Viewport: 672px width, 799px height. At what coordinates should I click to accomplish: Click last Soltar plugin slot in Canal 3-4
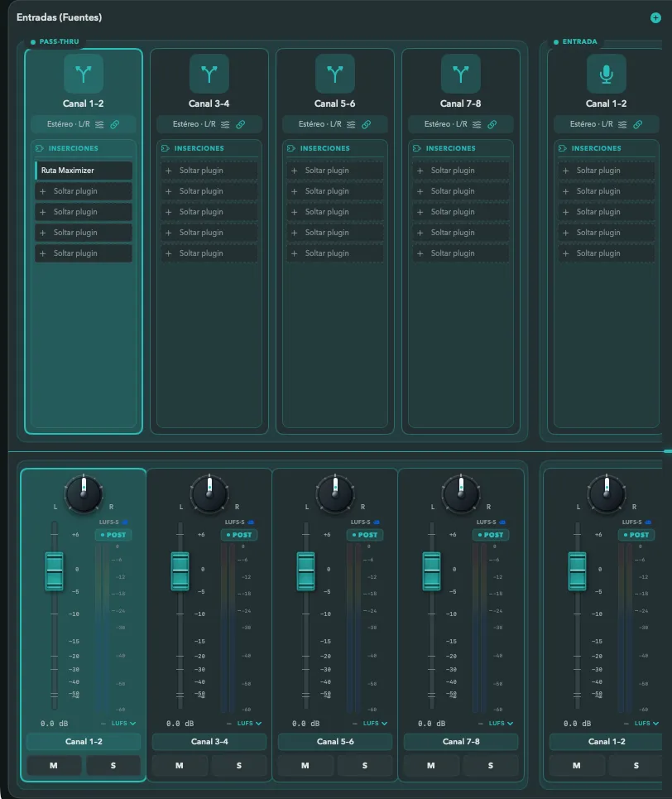pyautogui.click(x=209, y=253)
